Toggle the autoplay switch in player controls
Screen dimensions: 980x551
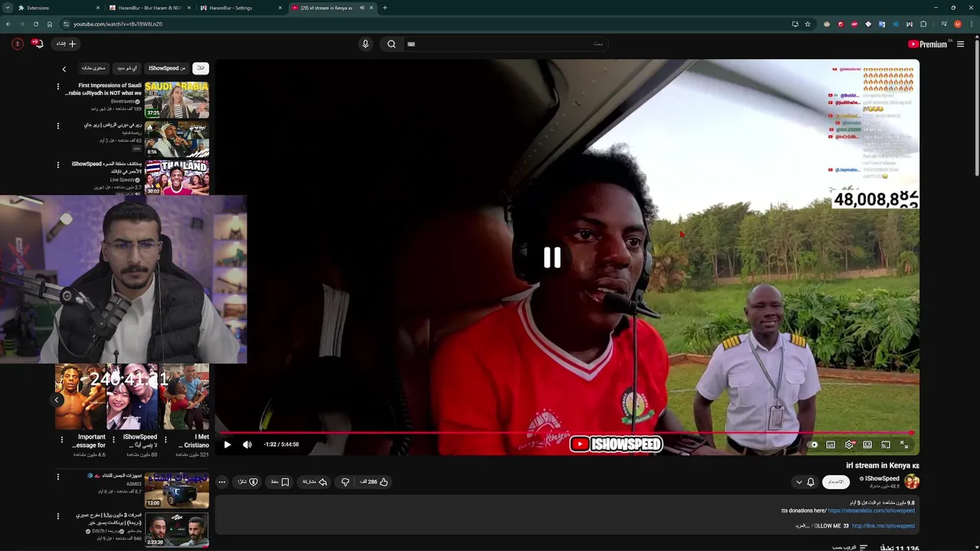pyautogui.click(x=813, y=445)
